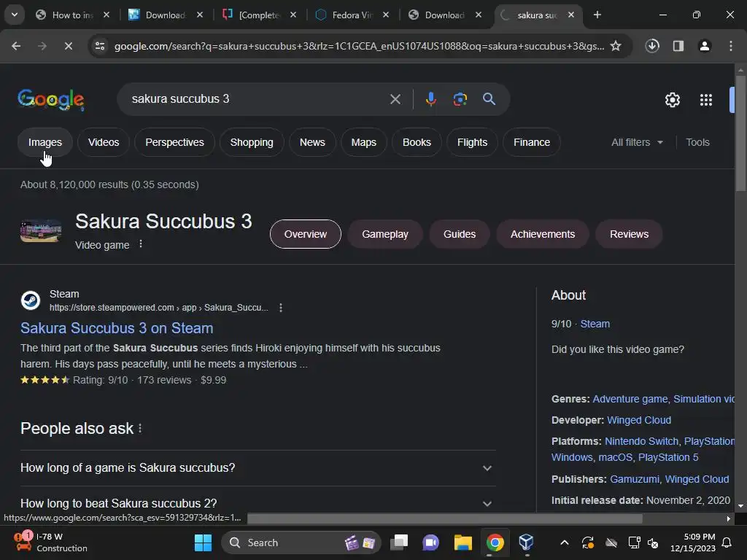This screenshot has height=560, width=747.
Task: Open People also ask options dots
Action: (140, 429)
